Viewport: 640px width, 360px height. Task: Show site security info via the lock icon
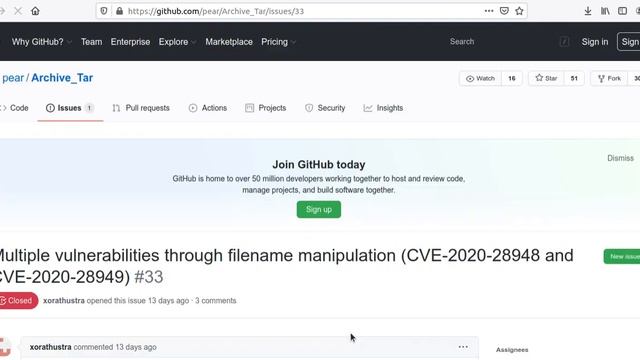(119, 11)
